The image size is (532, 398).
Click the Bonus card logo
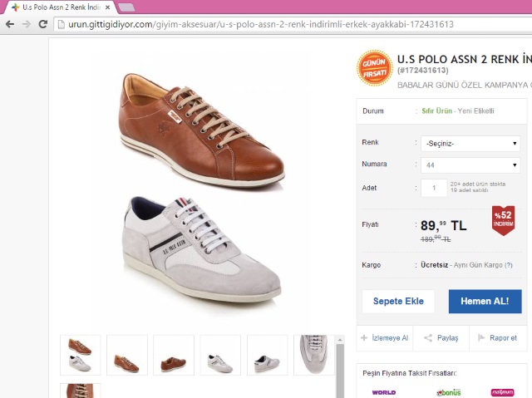click(x=448, y=392)
